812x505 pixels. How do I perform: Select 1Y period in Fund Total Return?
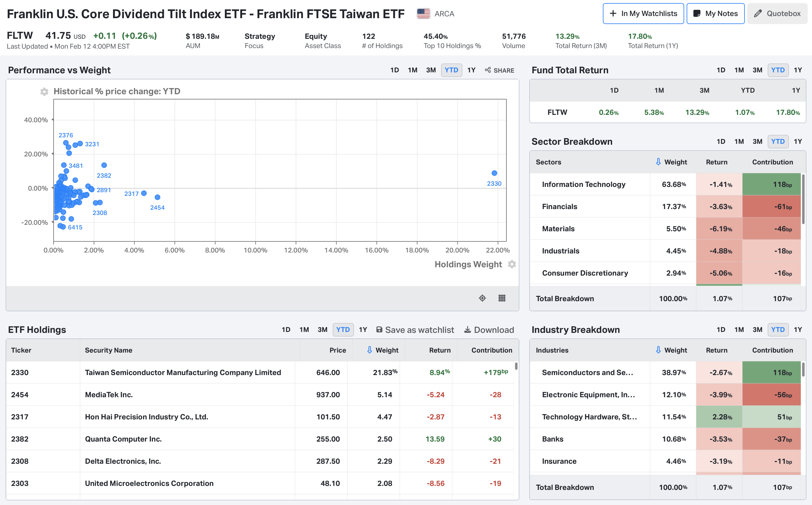coord(798,70)
